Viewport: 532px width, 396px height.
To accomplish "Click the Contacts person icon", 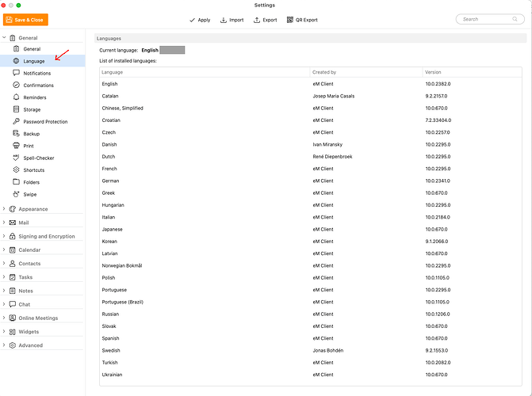I will point(13,263).
